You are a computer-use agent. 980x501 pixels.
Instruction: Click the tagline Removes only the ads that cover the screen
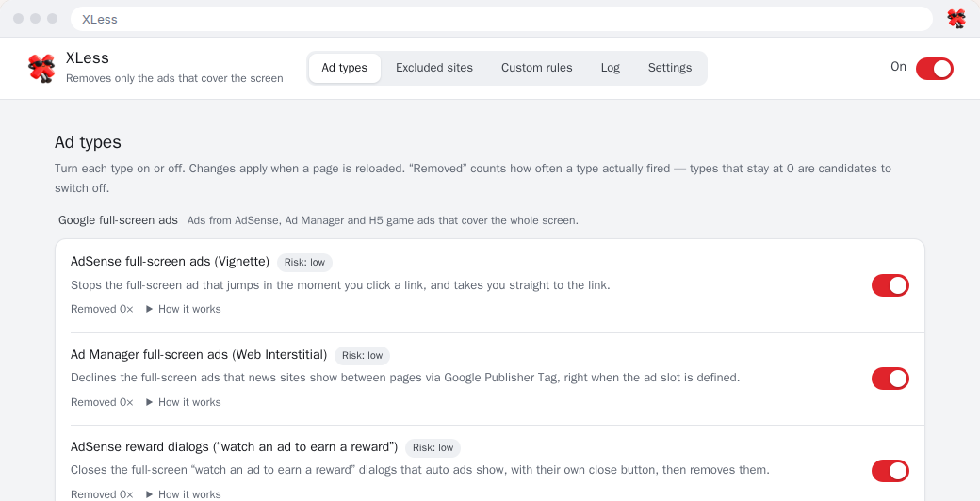(174, 79)
